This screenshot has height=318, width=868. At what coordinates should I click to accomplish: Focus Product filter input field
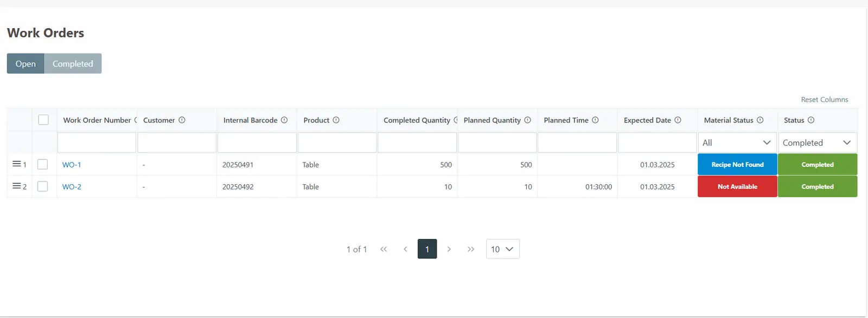coord(337,142)
